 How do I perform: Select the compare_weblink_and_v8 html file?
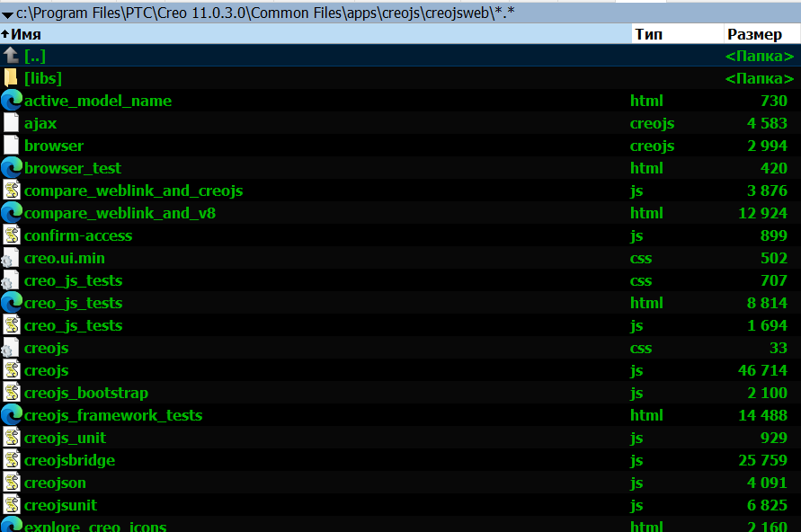(x=120, y=213)
